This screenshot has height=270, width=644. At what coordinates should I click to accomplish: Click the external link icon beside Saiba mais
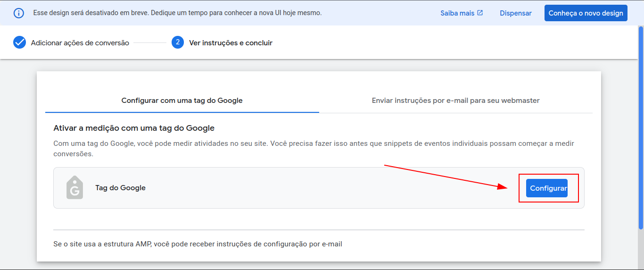[x=480, y=13]
